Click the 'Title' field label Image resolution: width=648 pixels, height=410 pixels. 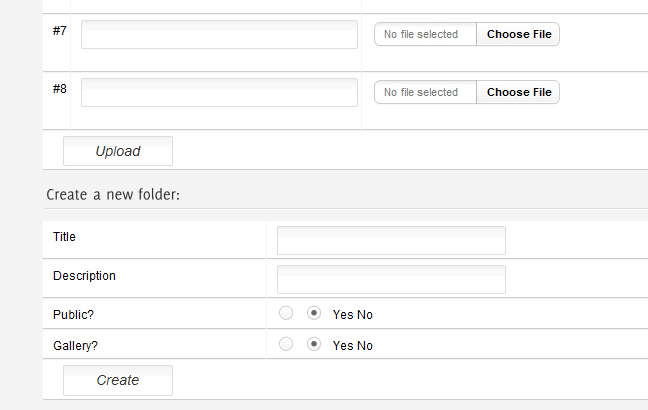[x=64, y=237]
